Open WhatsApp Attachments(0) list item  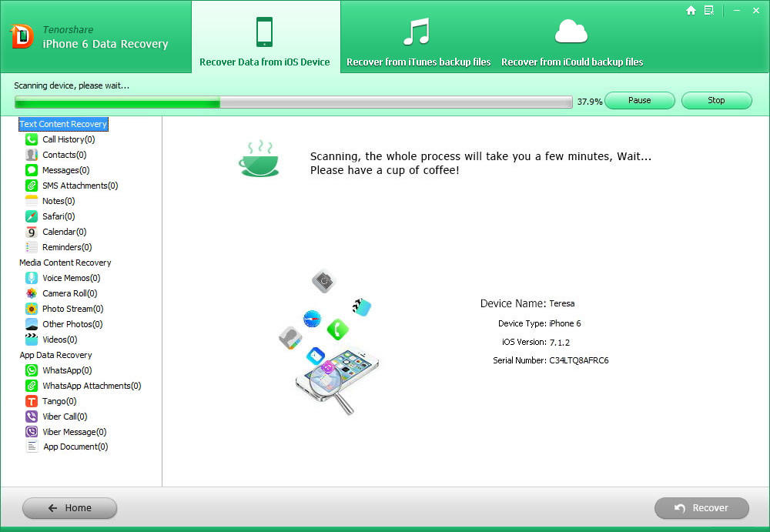(x=92, y=386)
